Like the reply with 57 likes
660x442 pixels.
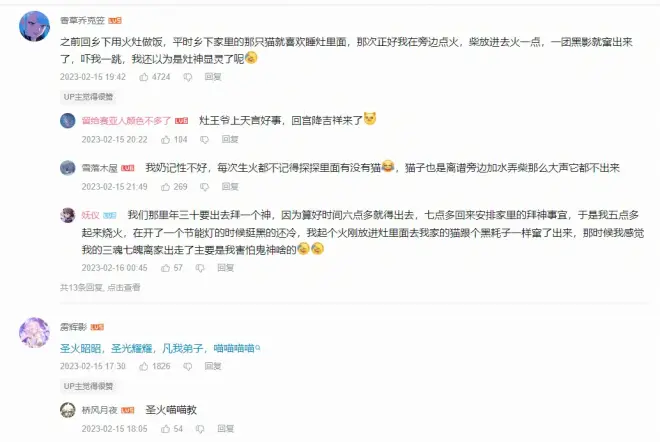point(166,268)
